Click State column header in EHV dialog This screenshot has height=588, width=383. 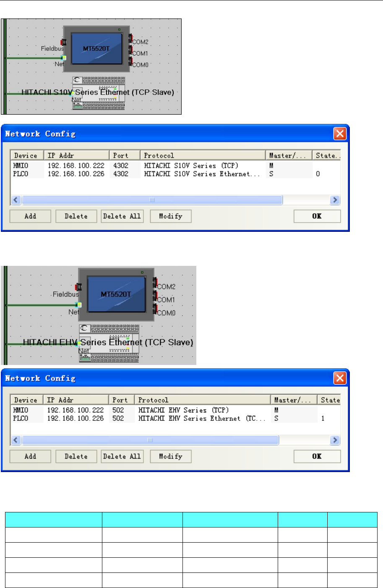329,400
